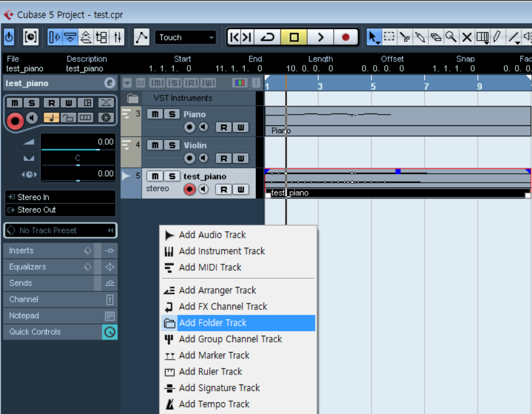Choose Add Instrument Track from menu
This screenshot has height=414, width=532.
pos(238,251)
